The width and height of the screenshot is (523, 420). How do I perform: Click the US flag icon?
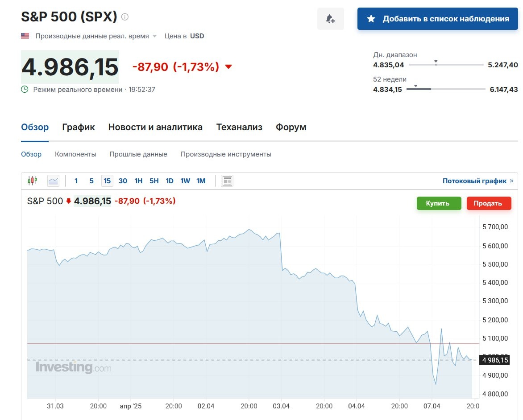point(25,36)
